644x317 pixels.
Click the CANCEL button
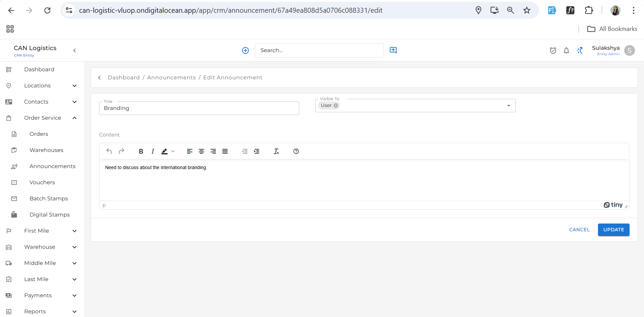[x=579, y=230]
